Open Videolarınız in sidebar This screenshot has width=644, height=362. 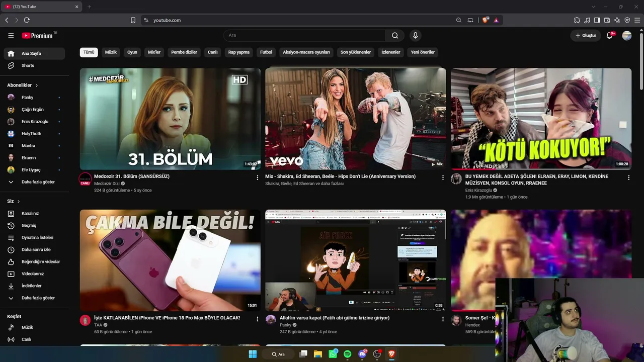click(34, 274)
